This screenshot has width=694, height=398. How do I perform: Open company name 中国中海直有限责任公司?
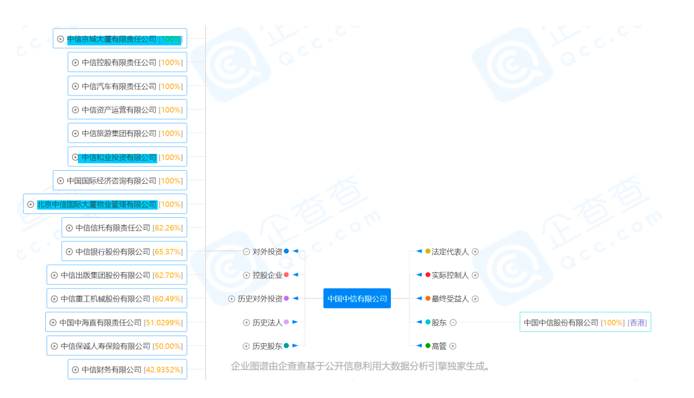pos(100,322)
